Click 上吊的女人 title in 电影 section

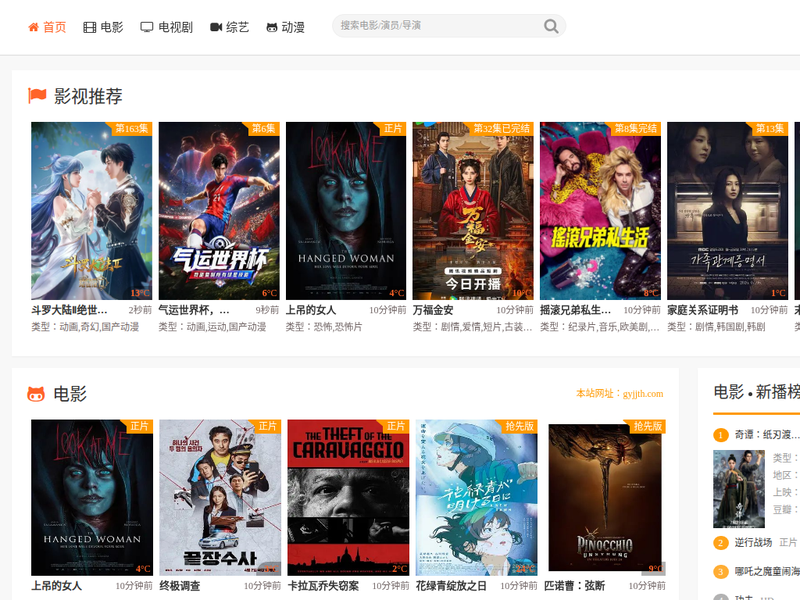point(56,586)
